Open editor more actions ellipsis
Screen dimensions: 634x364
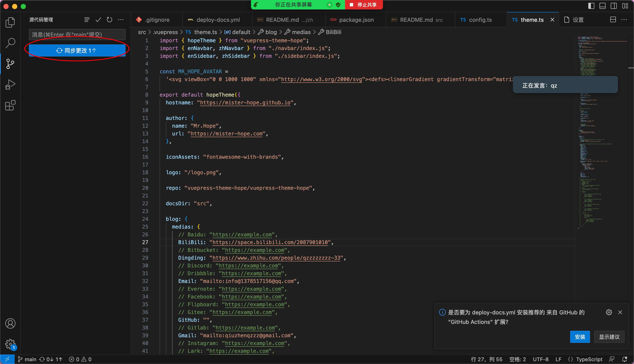click(624, 19)
